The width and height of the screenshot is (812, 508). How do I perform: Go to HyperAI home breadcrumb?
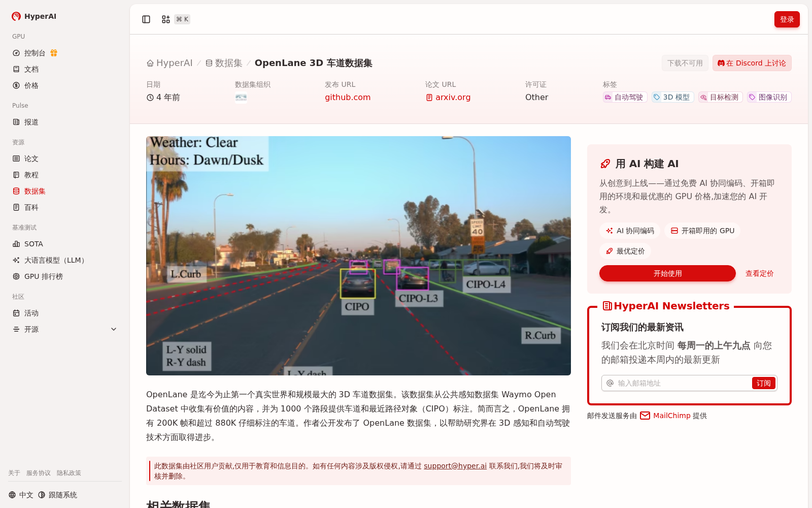[170, 63]
